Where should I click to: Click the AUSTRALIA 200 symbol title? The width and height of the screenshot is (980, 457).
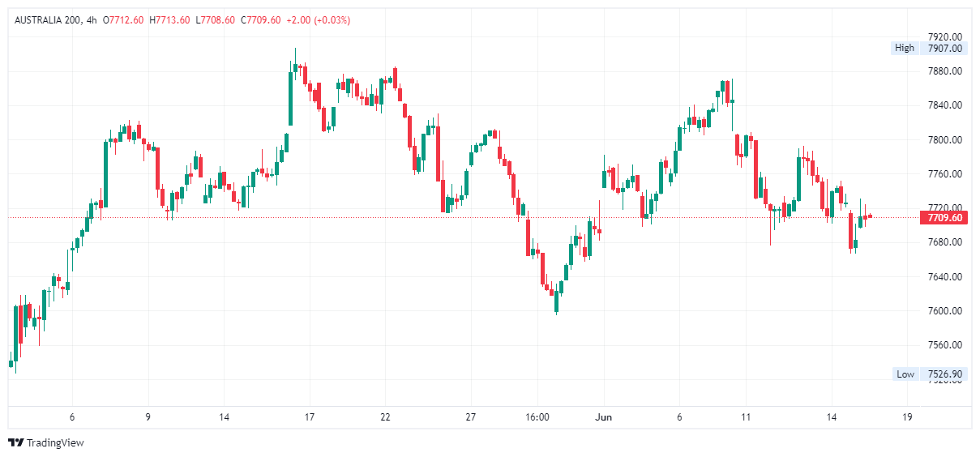48,20
